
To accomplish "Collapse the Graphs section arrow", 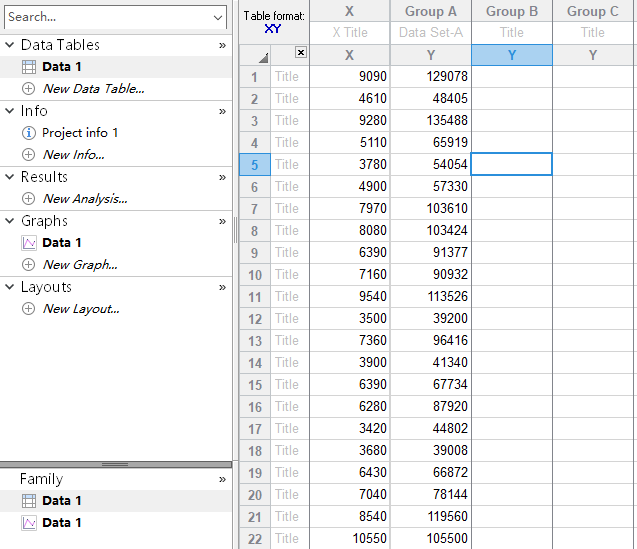I will click(10, 221).
